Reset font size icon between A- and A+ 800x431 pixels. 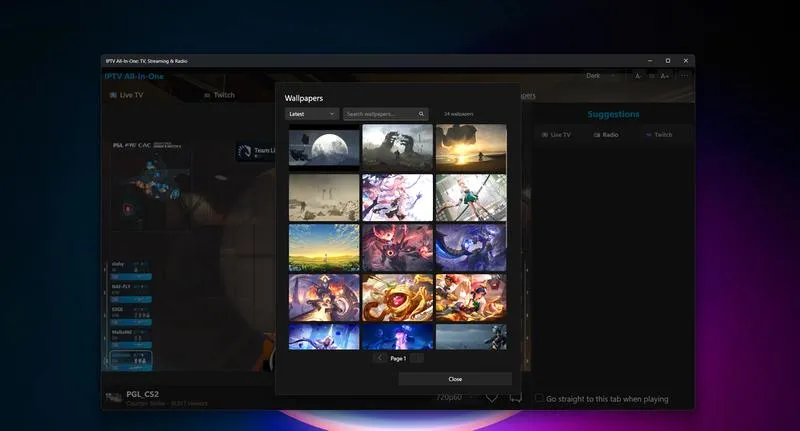point(652,76)
